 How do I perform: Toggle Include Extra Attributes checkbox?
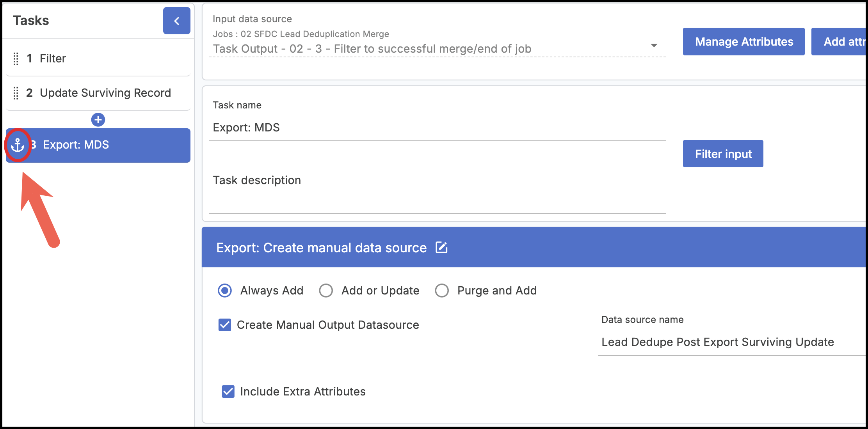click(228, 392)
